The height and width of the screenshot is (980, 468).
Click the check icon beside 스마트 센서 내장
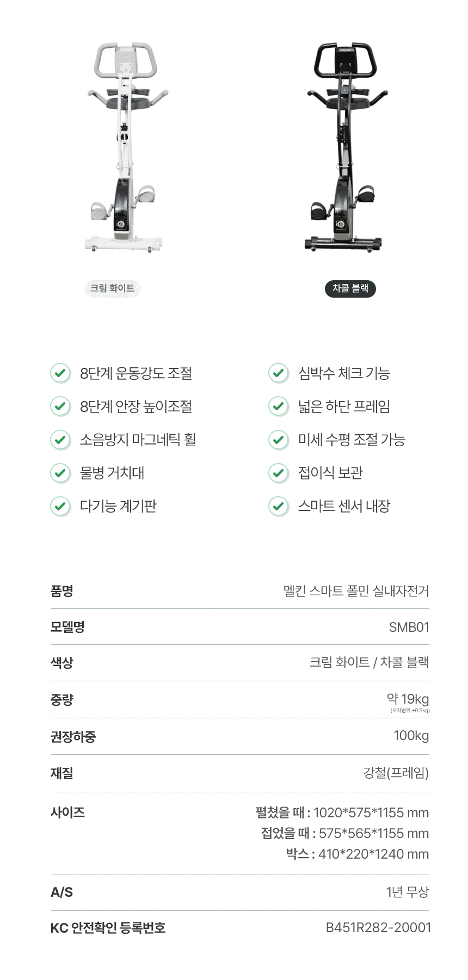coord(279,506)
